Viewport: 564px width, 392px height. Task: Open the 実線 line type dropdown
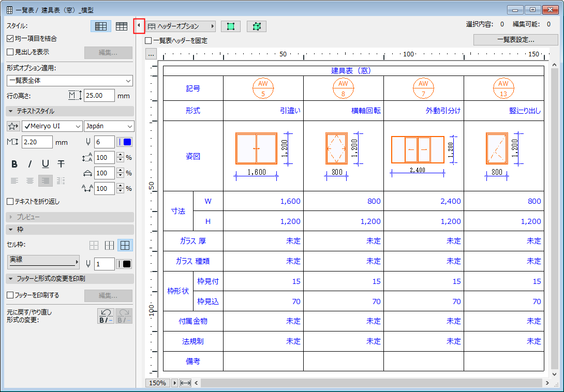coord(43,262)
